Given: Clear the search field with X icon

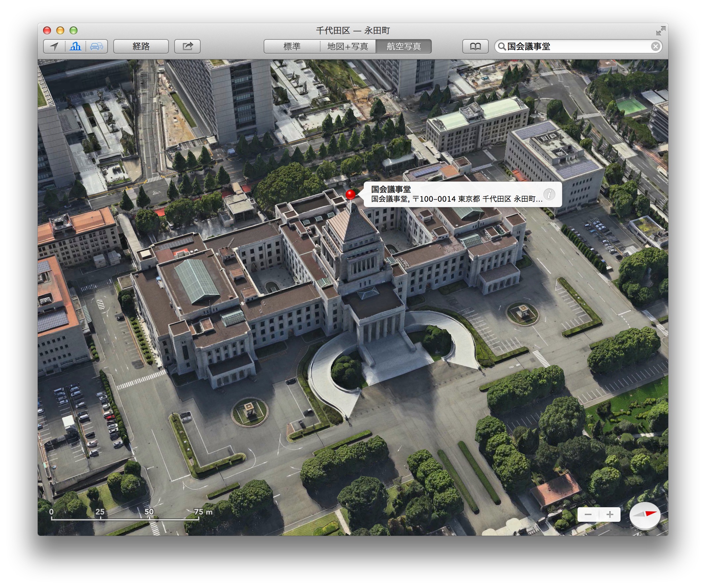Looking at the screenshot, I should [655, 46].
